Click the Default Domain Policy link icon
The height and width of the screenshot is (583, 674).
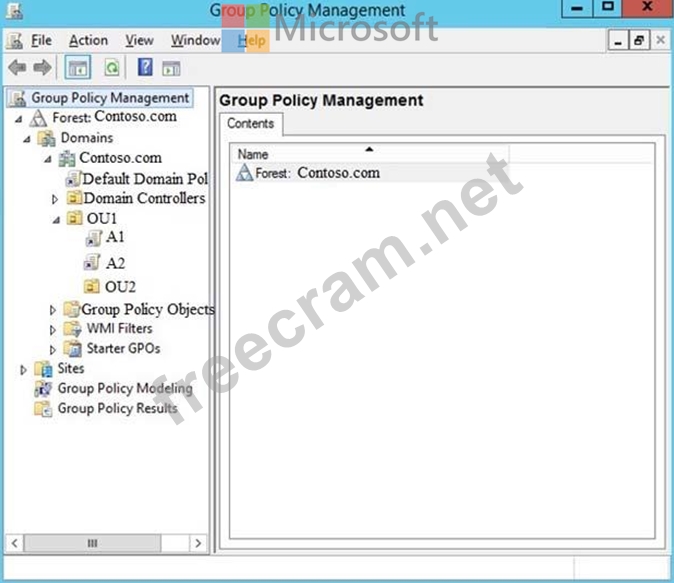(x=73, y=178)
